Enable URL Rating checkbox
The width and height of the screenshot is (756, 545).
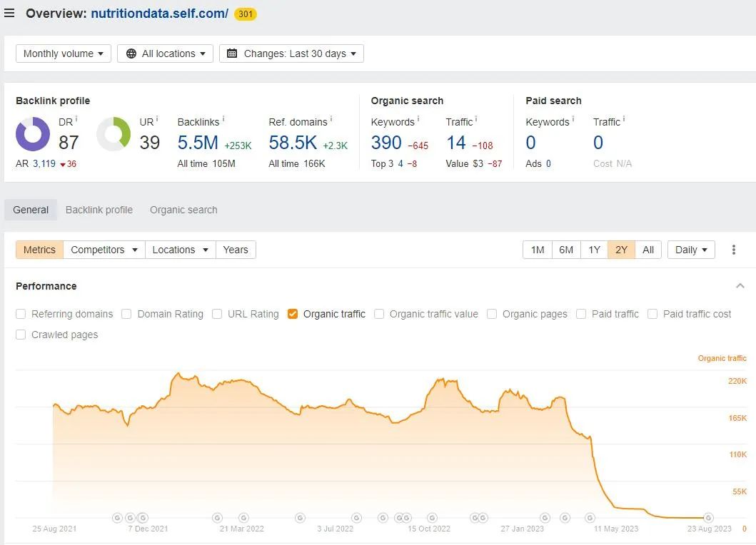click(x=217, y=314)
